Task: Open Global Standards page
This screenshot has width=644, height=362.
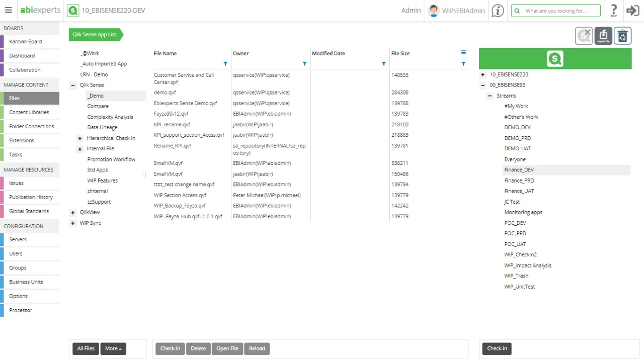Action: (x=30, y=211)
